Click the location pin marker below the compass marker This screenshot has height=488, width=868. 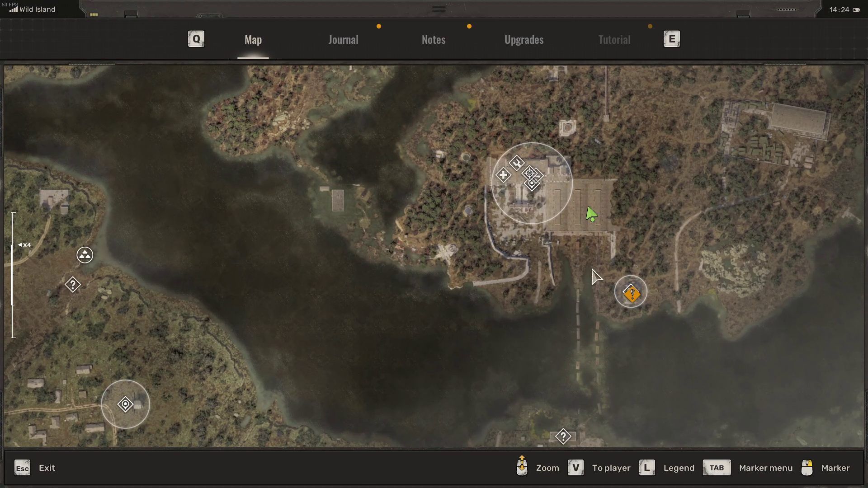tap(532, 183)
